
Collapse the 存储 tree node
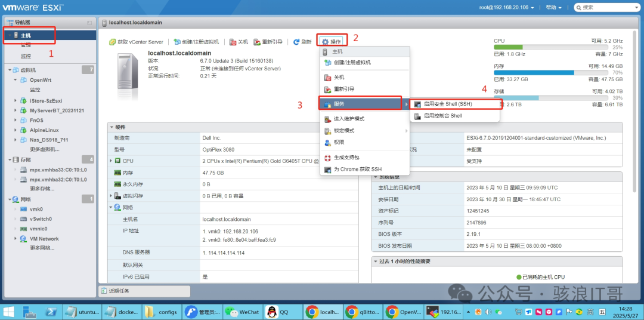[x=10, y=159]
